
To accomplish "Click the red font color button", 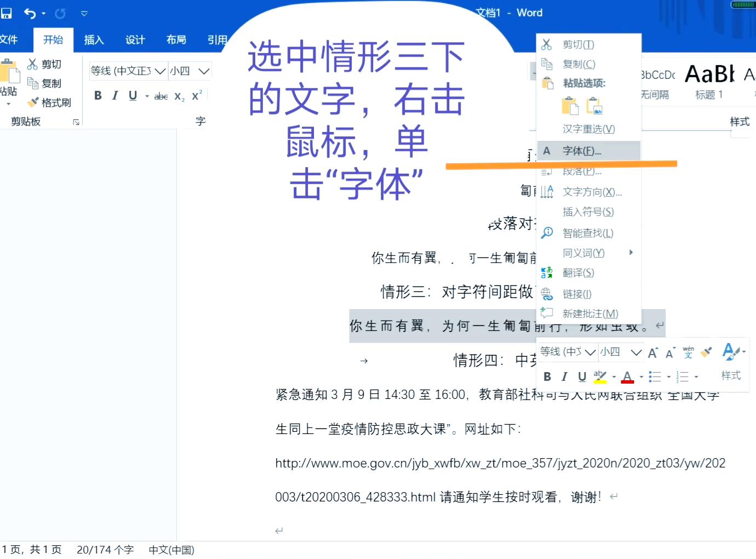I will pos(627,377).
